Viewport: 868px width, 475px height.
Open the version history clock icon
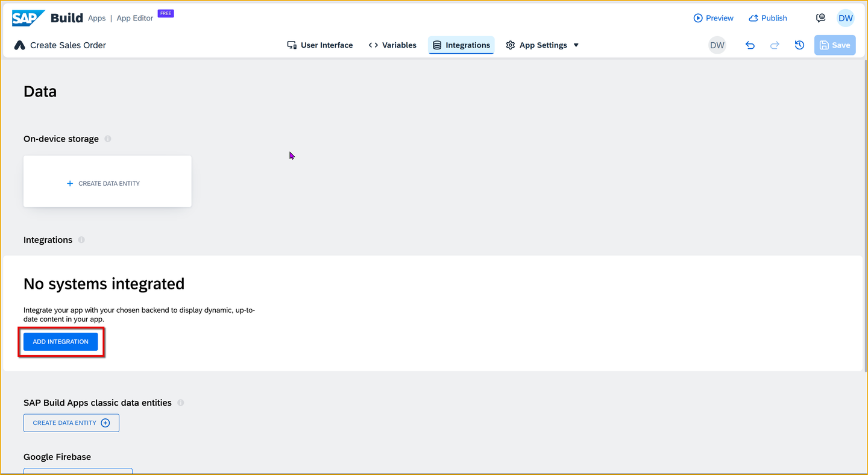(x=800, y=45)
